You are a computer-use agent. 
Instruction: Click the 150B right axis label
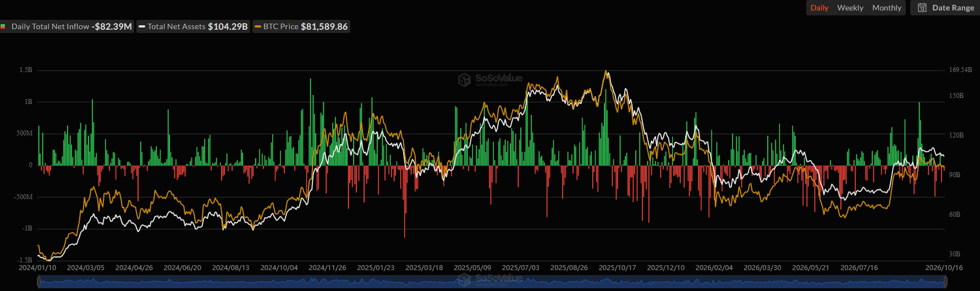click(956, 96)
